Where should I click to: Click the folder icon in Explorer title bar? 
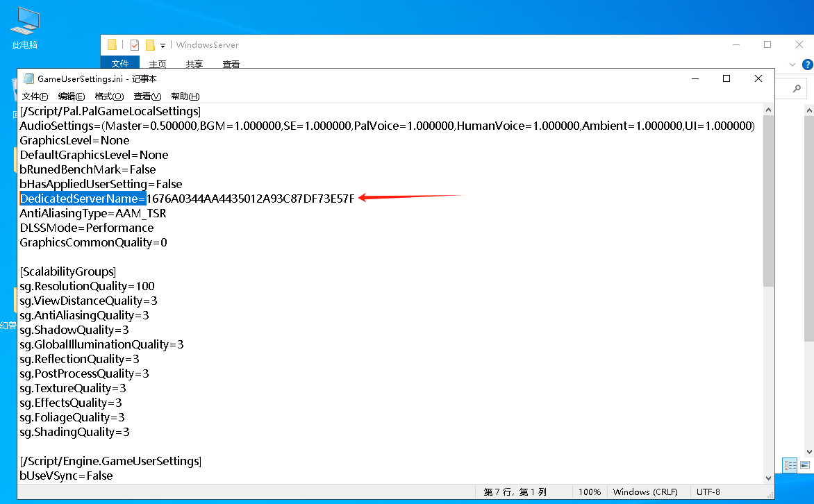click(113, 45)
